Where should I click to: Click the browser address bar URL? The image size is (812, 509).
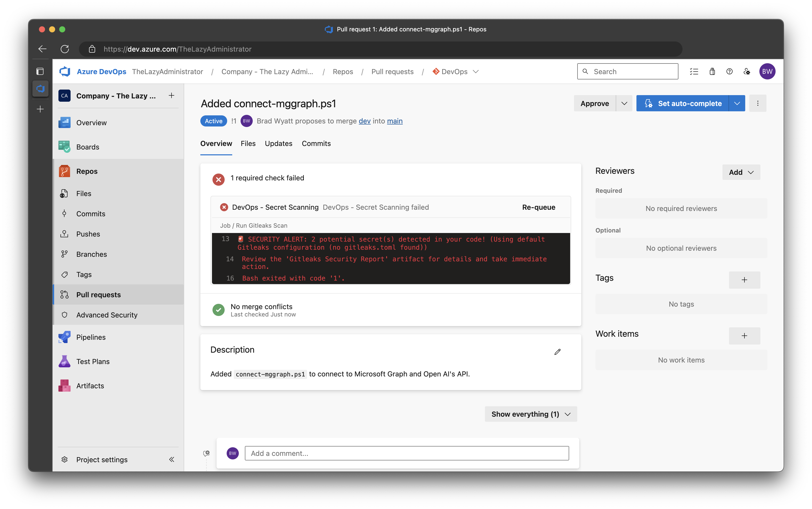click(380, 49)
